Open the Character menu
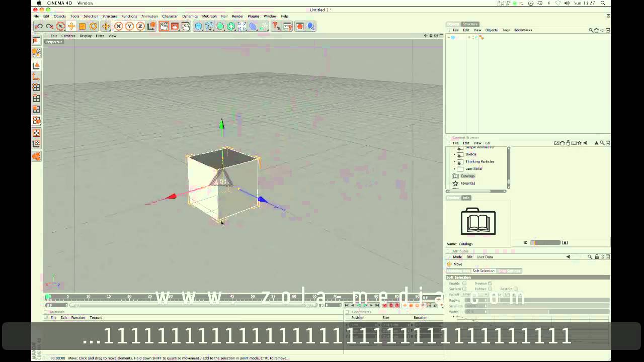 170,16
